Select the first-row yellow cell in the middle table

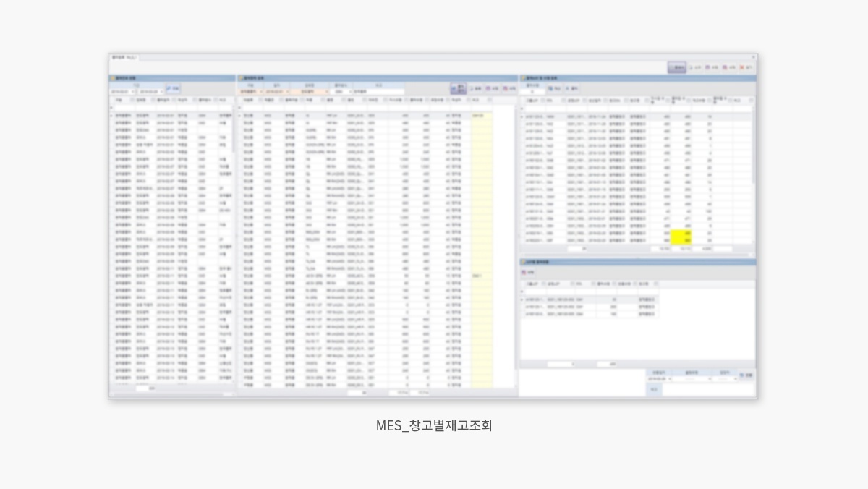(x=482, y=115)
